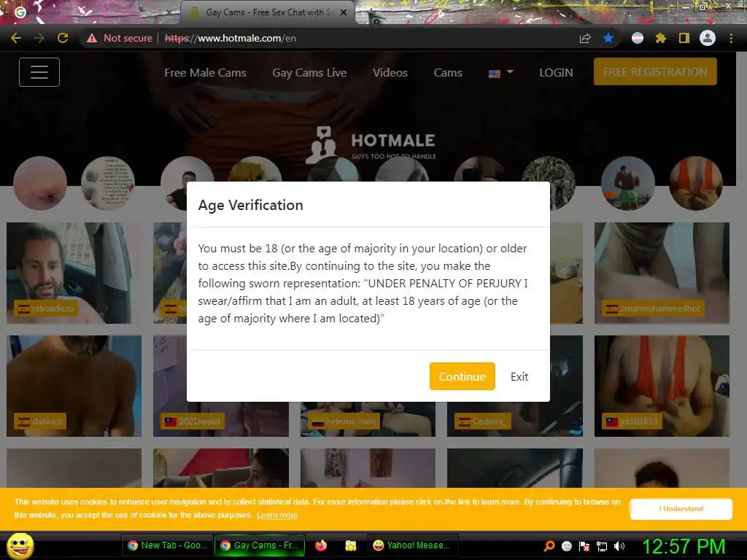Close the Gay Cams browser tab
The image size is (747, 560).
tap(344, 12)
